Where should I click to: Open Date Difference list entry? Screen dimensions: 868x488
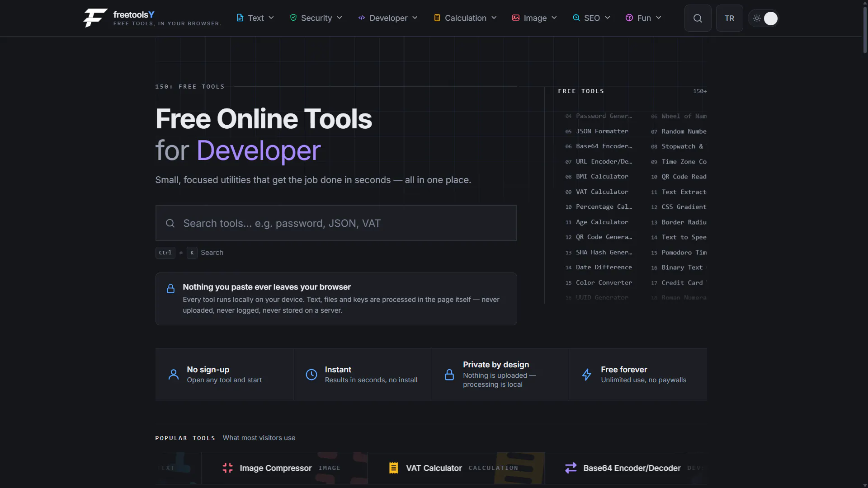point(599,267)
